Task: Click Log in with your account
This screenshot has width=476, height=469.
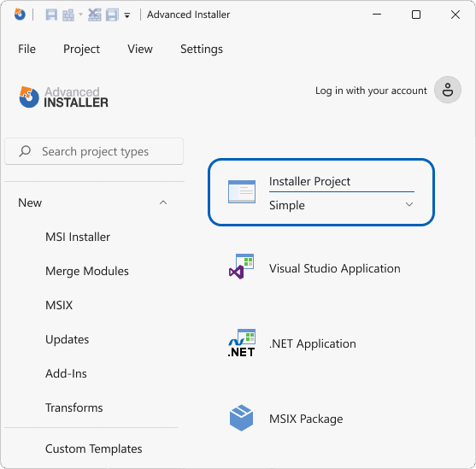Action: coord(371,91)
